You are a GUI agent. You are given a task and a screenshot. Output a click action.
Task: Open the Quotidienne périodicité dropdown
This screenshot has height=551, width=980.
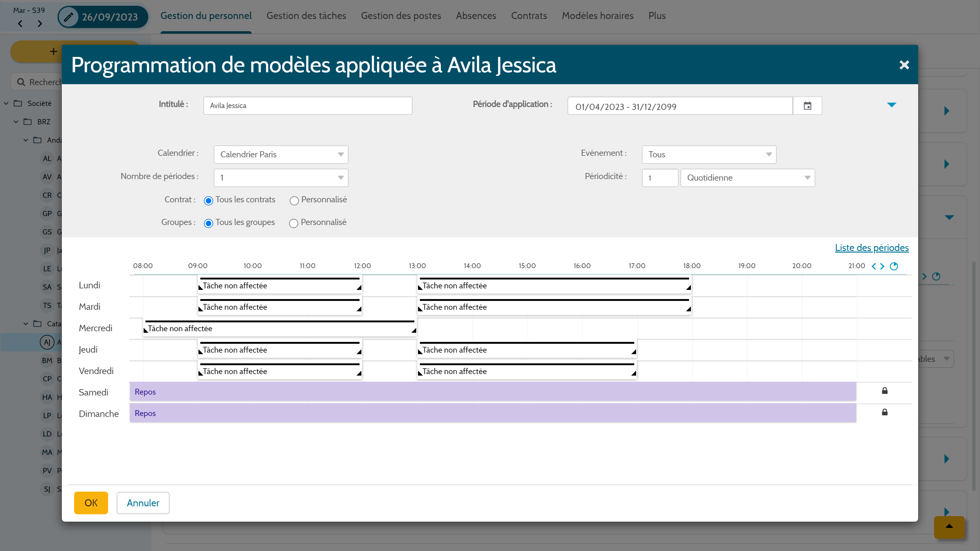pyautogui.click(x=748, y=178)
